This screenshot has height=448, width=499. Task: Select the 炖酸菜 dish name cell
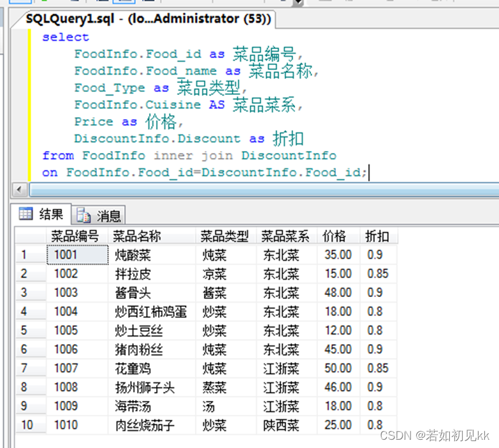tap(152, 255)
